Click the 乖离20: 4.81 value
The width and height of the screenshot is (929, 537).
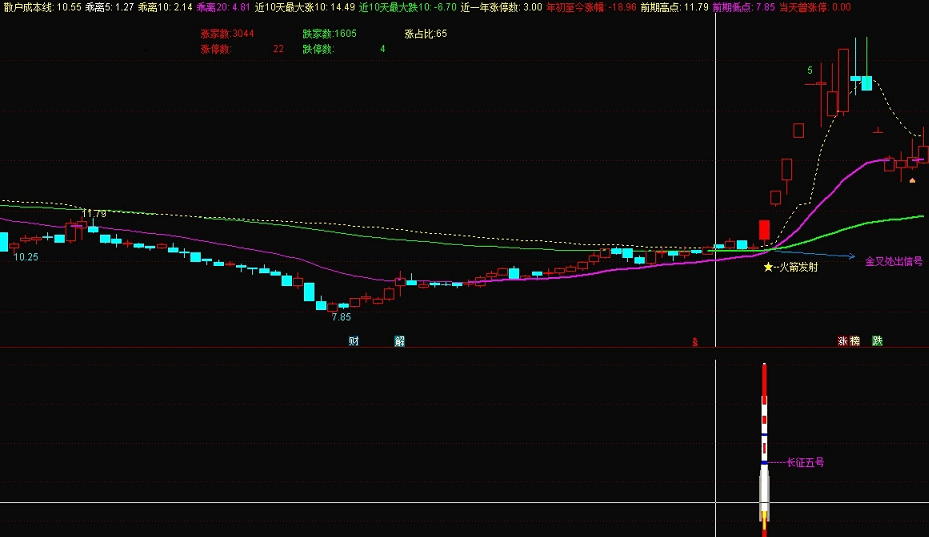[223, 7]
